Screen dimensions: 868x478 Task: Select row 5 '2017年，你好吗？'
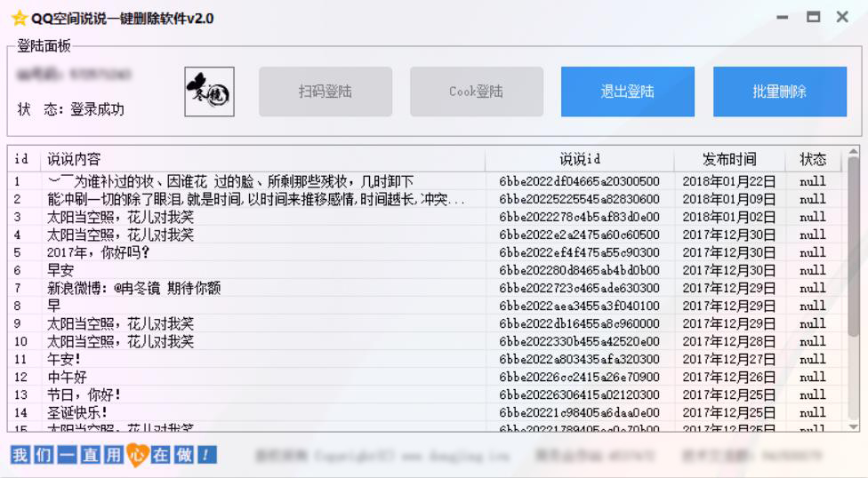tap(425, 253)
